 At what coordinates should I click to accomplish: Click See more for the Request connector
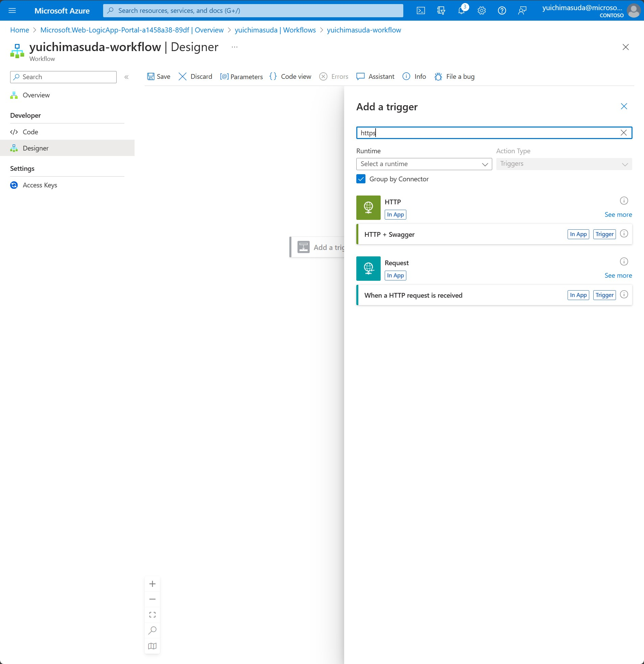[x=618, y=275]
